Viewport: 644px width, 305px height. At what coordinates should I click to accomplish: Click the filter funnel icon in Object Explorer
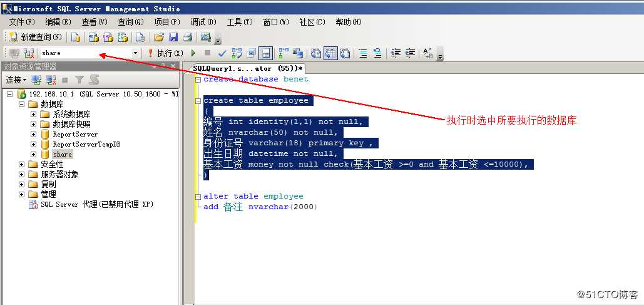pyautogui.click(x=79, y=80)
